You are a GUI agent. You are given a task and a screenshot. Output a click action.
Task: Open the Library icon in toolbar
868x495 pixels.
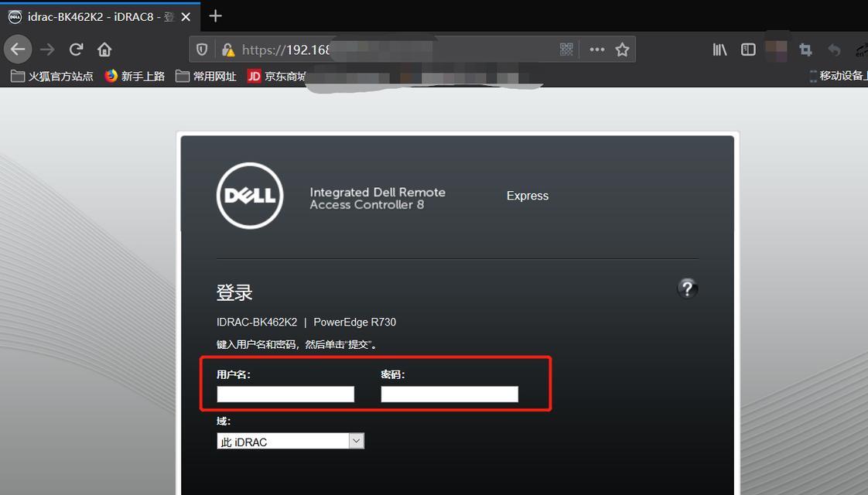click(719, 49)
